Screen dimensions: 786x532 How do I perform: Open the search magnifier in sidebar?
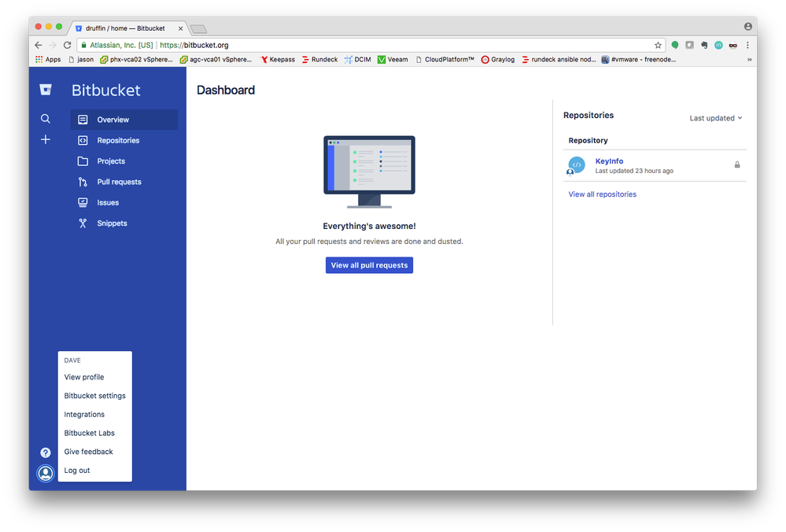tap(46, 119)
